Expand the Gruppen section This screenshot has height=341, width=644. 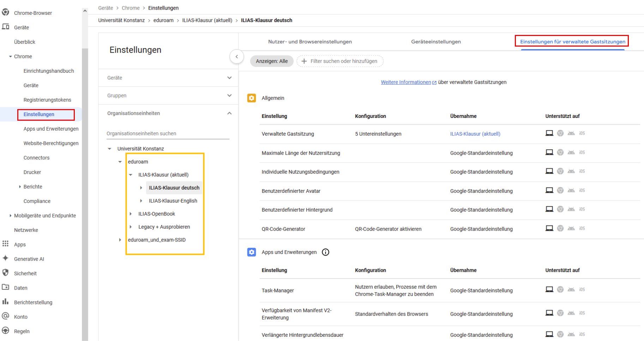click(229, 95)
